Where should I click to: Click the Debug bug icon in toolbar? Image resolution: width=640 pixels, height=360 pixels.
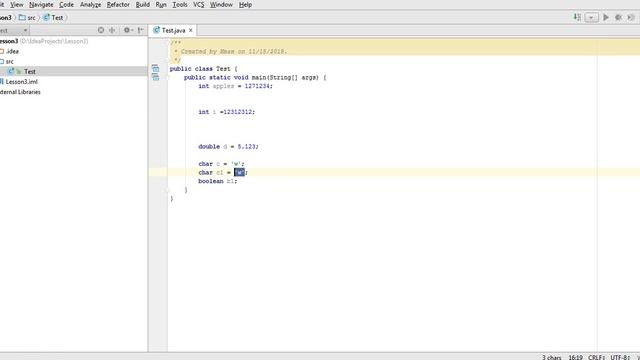(618, 17)
